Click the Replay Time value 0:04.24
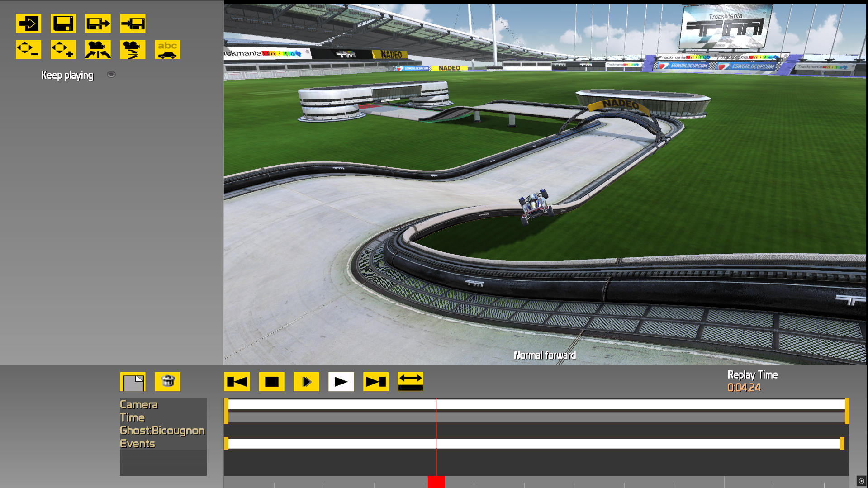This screenshot has height=488, width=868. [x=744, y=388]
